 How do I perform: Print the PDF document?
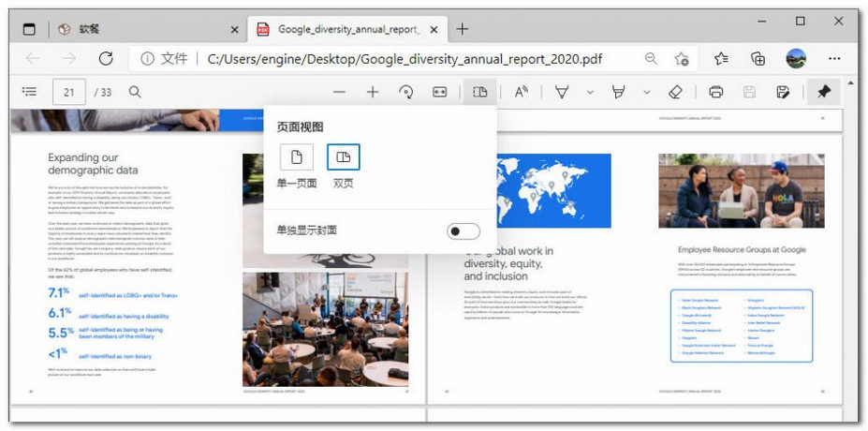point(716,92)
